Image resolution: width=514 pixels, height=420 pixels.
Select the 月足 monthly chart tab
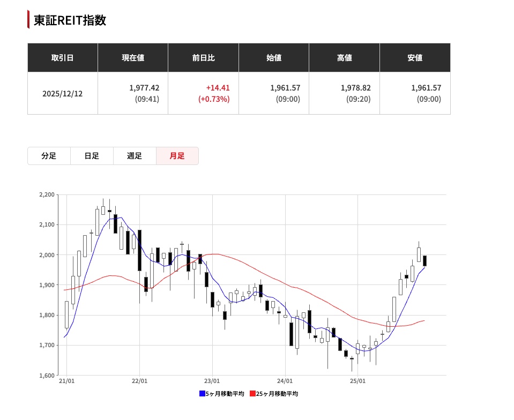click(x=177, y=156)
